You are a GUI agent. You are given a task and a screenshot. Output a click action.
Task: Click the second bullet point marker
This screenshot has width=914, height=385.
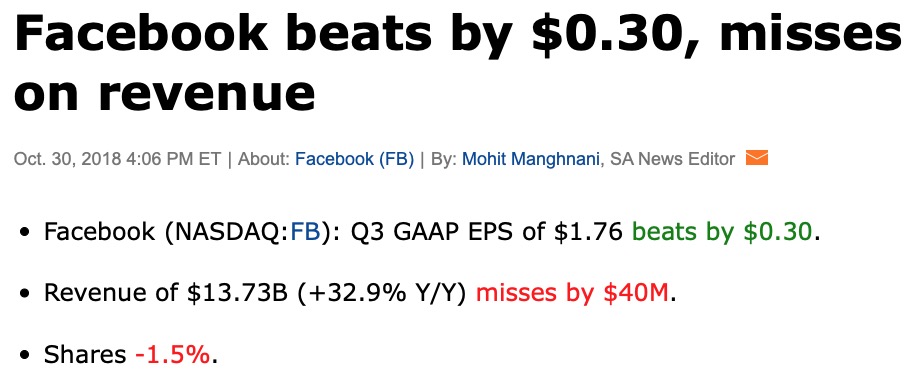point(24,293)
